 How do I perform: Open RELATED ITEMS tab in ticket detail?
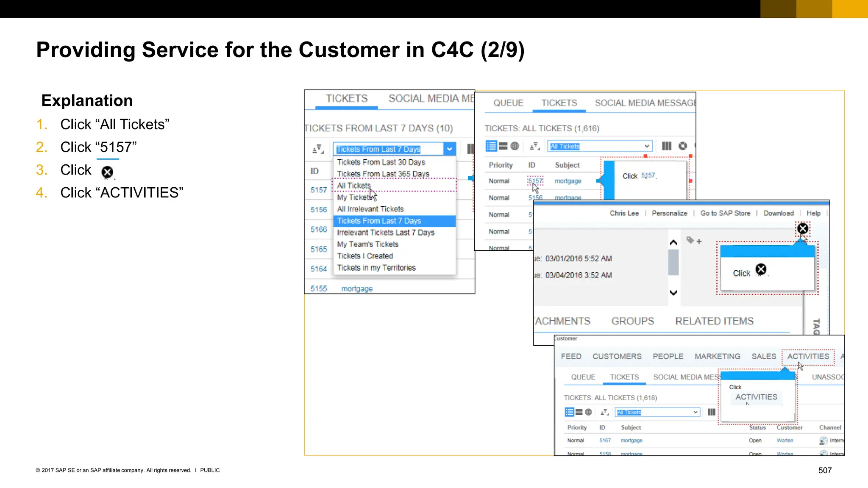tap(715, 321)
